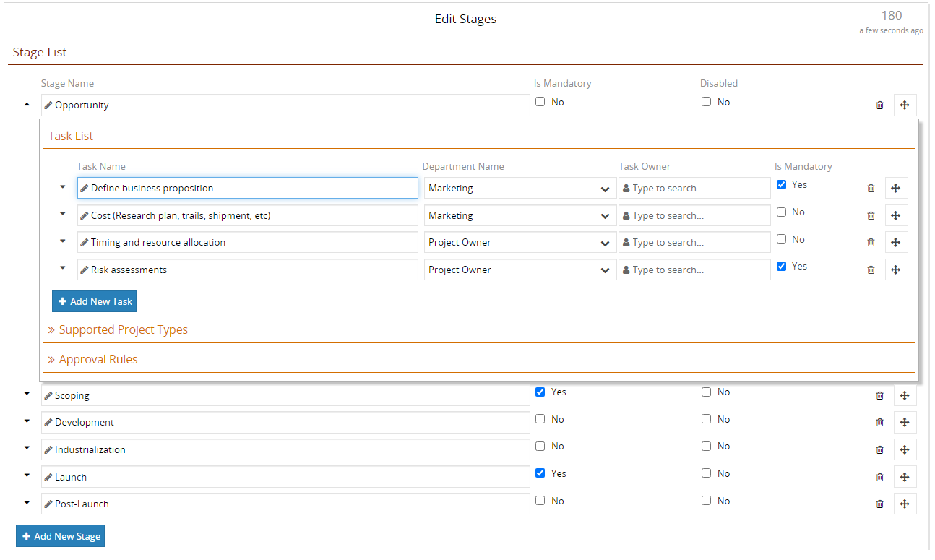Screen dimensions: 935x560
Task: Uncheck Is Mandatory for the Scoping stage
Action: pos(540,392)
